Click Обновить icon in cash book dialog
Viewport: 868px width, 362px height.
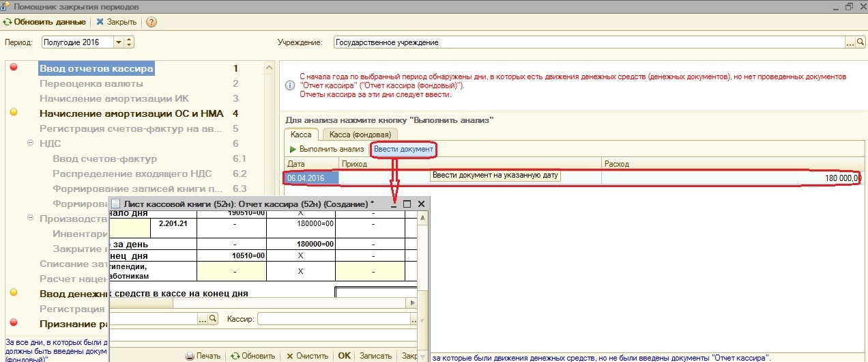tap(235, 356)
